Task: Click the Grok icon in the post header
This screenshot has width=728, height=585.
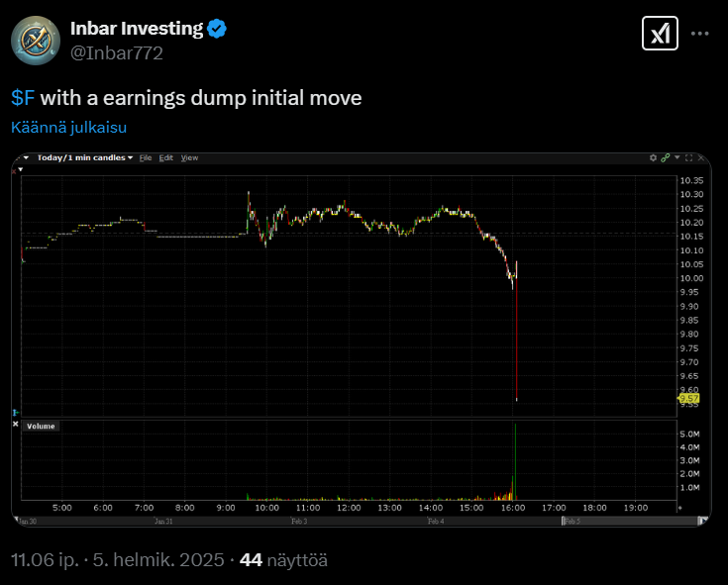Action: click(x=659, y=34)
